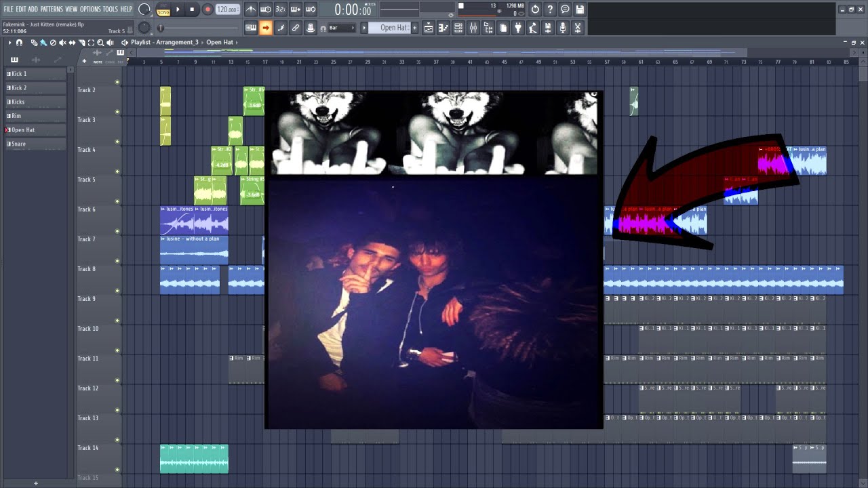Open the TOOLS menu
Viewport: 868px width, 488px height.
tap(110, 9)
